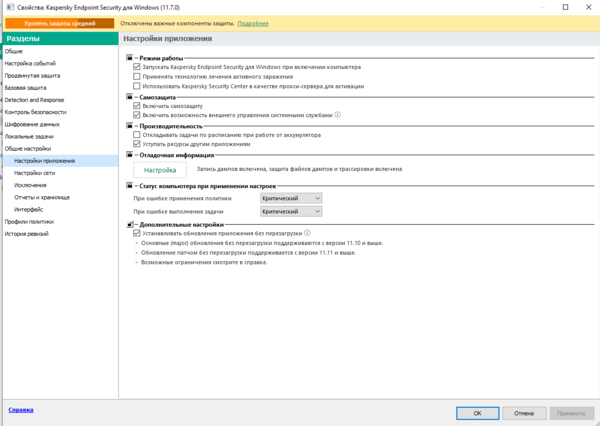Close the Kaspersky properties window
Screen dimensions: 600x426
tap(589, 7)
